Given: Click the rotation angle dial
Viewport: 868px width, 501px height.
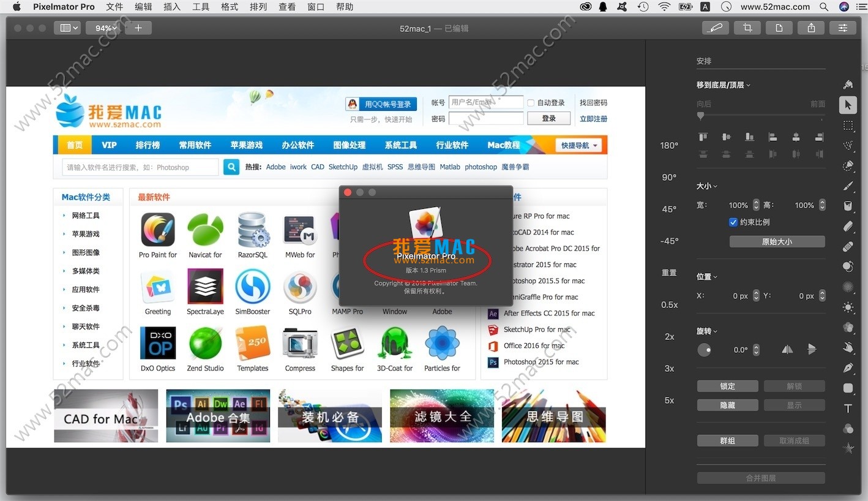Looking at the screenshot, I should (705, 350).
